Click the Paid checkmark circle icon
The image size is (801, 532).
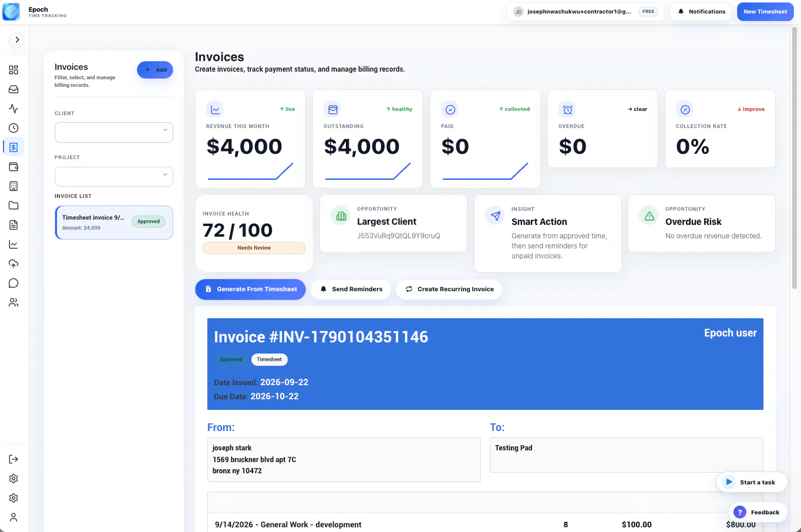point(450,109)
